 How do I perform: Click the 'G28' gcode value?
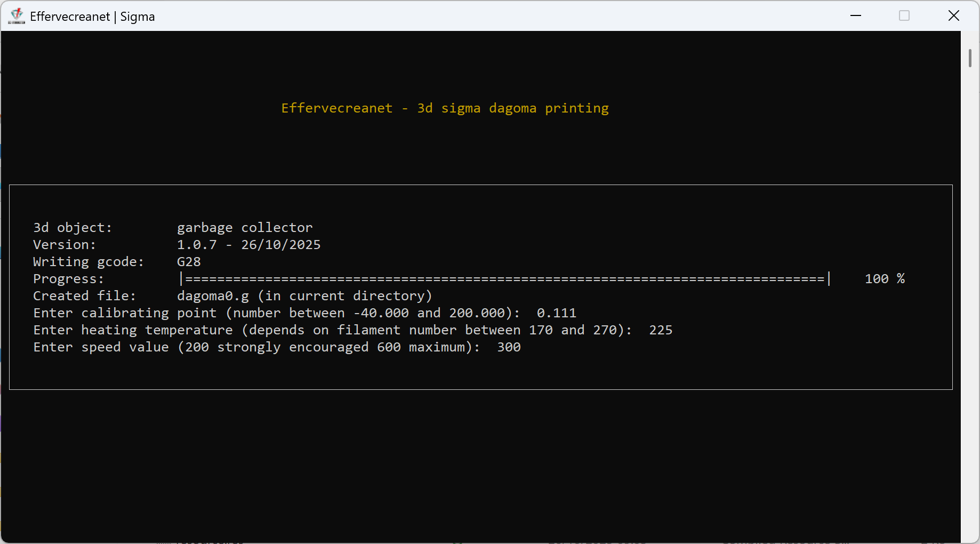pyautogui.click(x=189, y=262)
